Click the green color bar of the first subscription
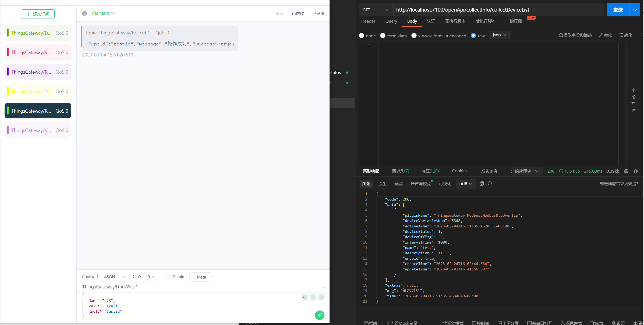Screen dimensions: 644x325 tap(8, 33)
